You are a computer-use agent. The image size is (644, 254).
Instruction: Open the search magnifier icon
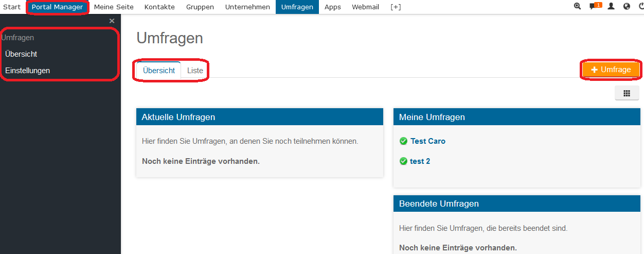point(577,7)
